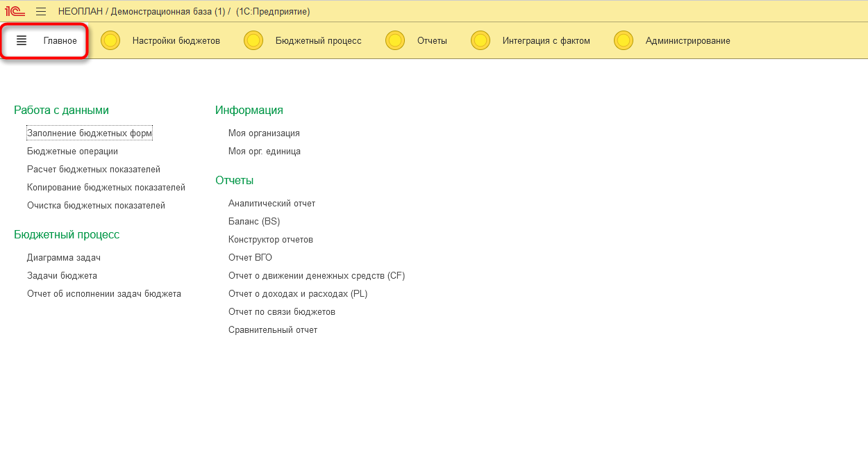Open Моя организация
This screenshot has height=474, width=868.
[264, 133]
